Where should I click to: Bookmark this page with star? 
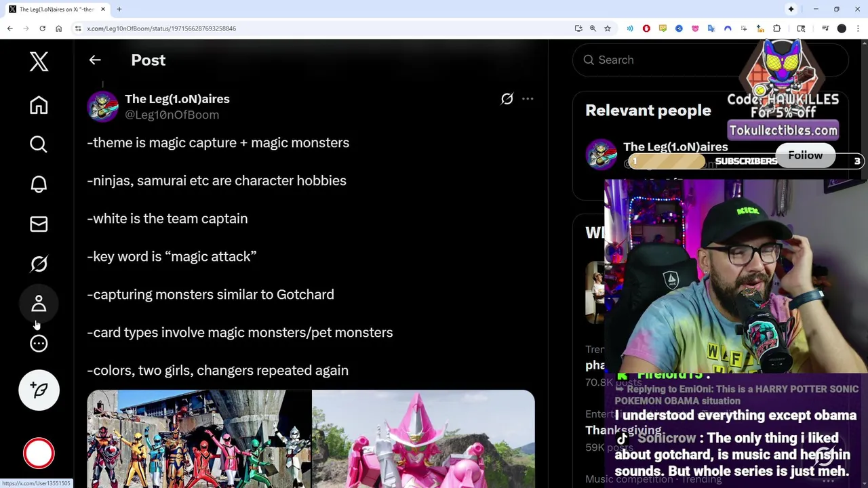tap(608, 28)
